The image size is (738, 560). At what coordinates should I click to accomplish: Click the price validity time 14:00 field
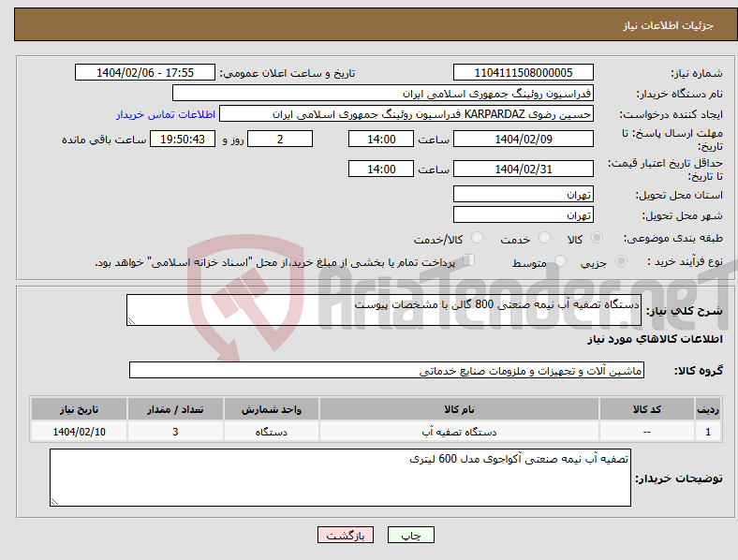click(381, 169)
